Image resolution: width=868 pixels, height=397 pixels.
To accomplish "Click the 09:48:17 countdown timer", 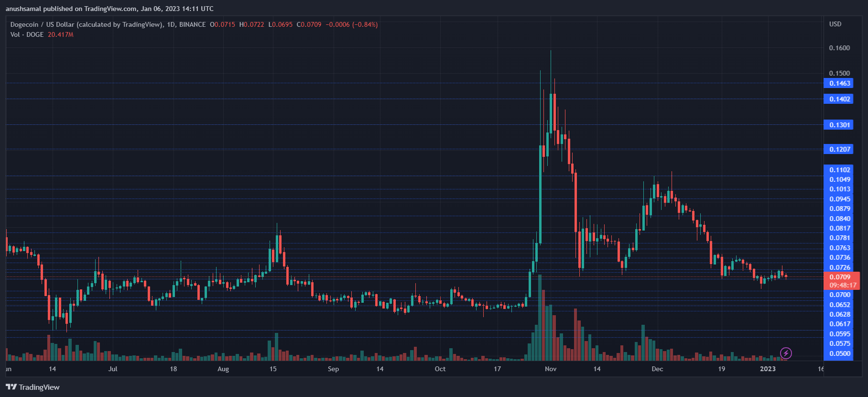I will tap(843, 285).
